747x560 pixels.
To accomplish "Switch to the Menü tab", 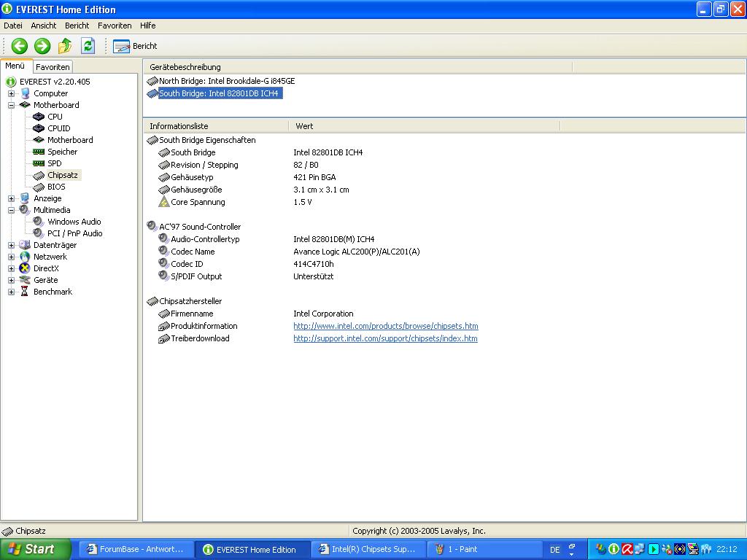I will (x=15, y=66).
